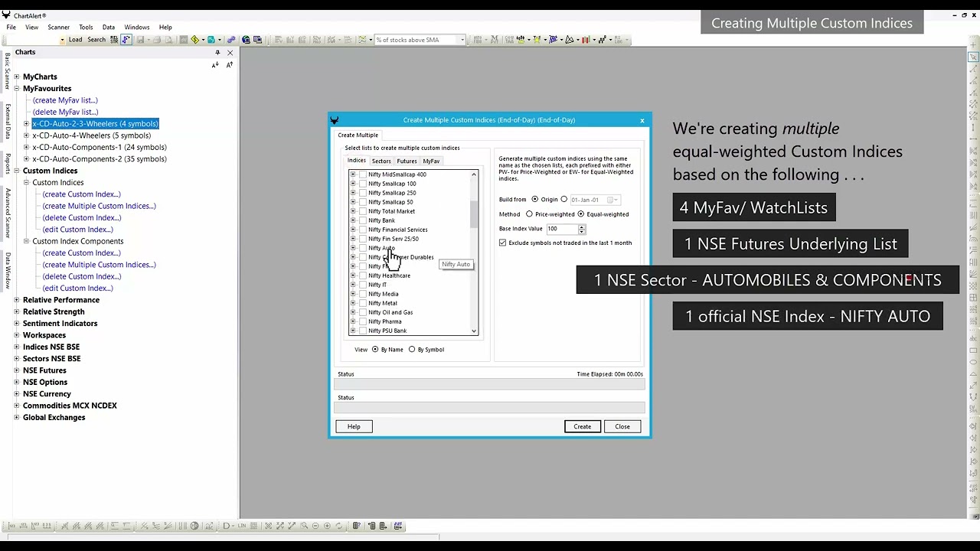Click the Base Index Value input field
This screenshot has height=551, width=980.
pos(561,229)
